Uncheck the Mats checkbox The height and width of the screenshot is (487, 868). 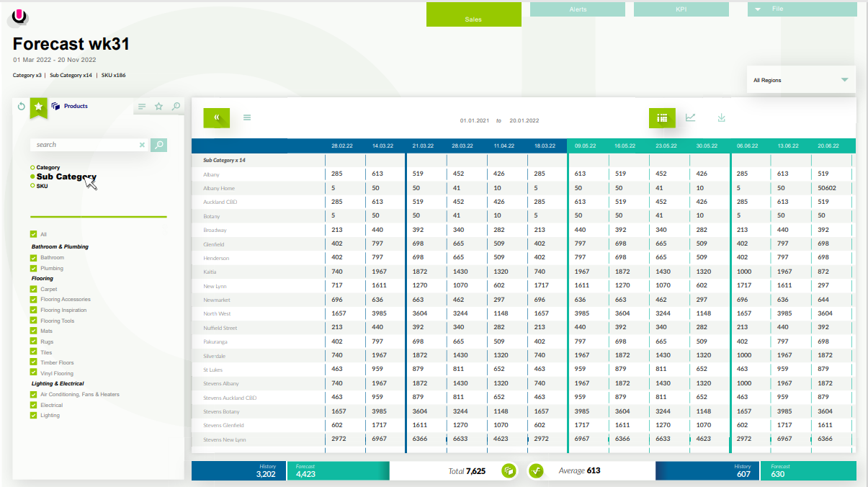33,331
